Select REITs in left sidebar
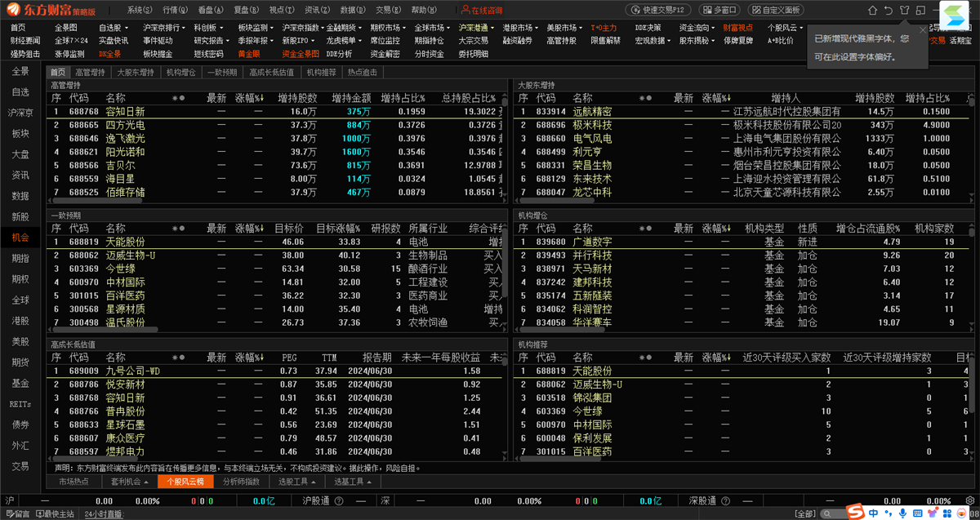The image size is (980, 520). coord(20,404)
